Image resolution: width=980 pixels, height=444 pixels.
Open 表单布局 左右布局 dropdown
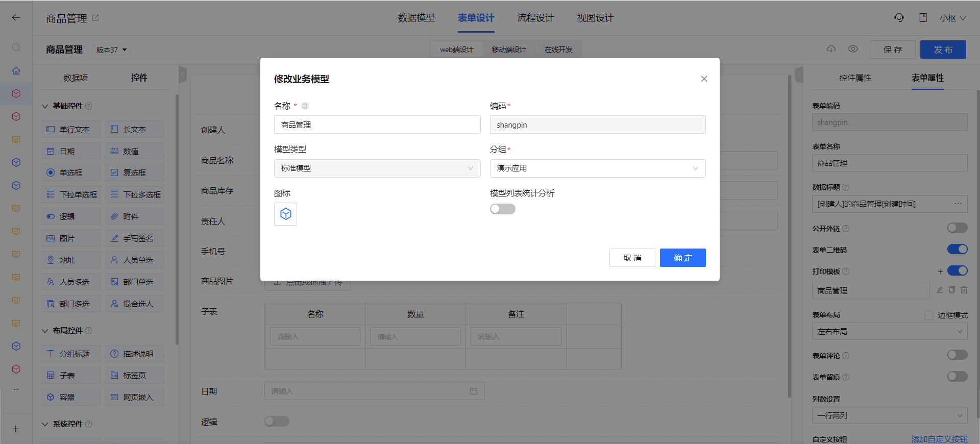[x=890, y=331]
